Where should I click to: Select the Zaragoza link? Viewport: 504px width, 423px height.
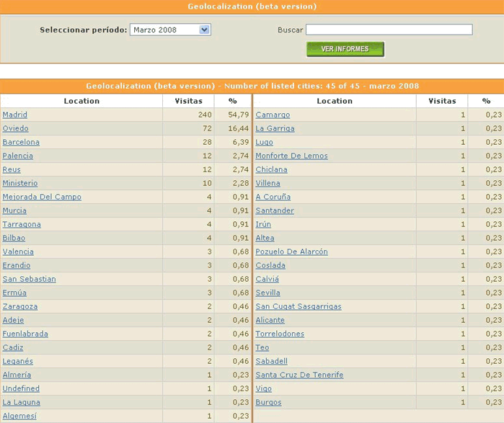pyautogui.click(x=20, y=306)
